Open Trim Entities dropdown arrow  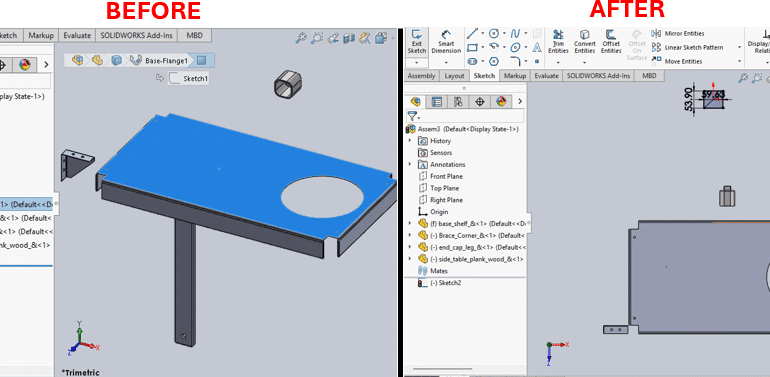click(558, 62)
